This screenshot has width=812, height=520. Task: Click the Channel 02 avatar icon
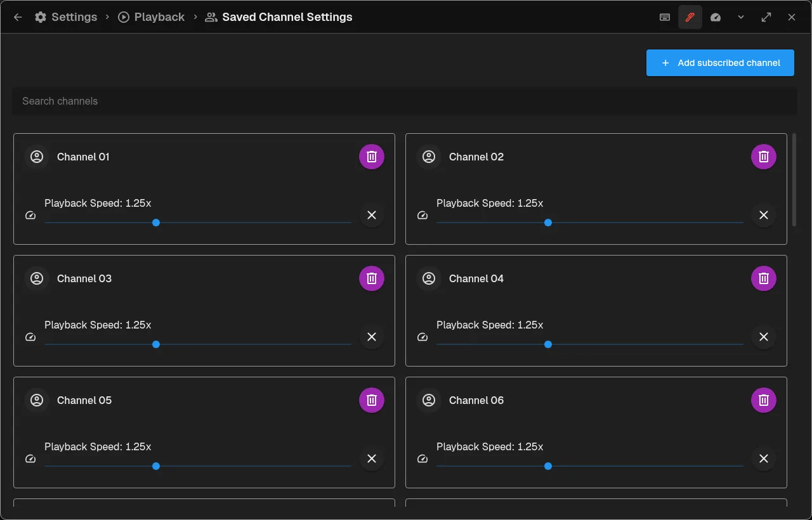[x=429, y=157]
